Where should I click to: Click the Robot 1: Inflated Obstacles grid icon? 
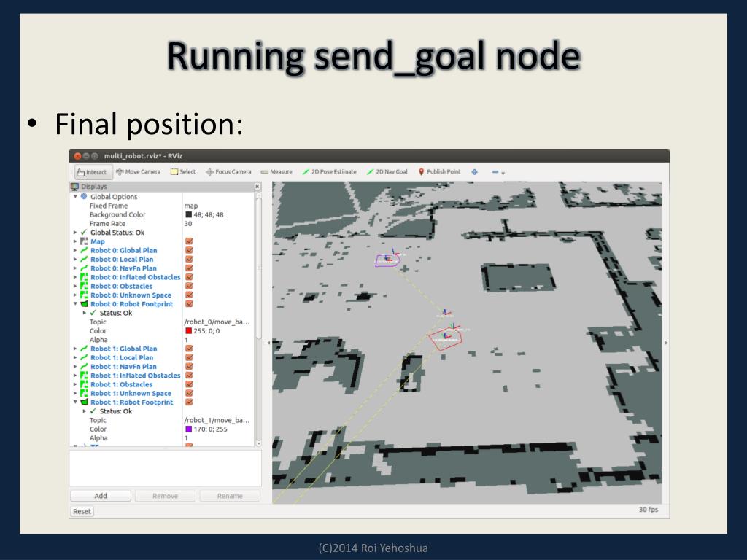click(85, 376)
